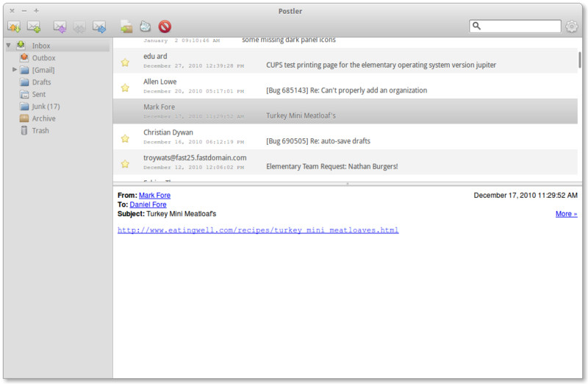Click the preview date 'December 17, 2010 11:29:52 AM'
Viewport: 588px width, 384px height.
tap(526, 195)
